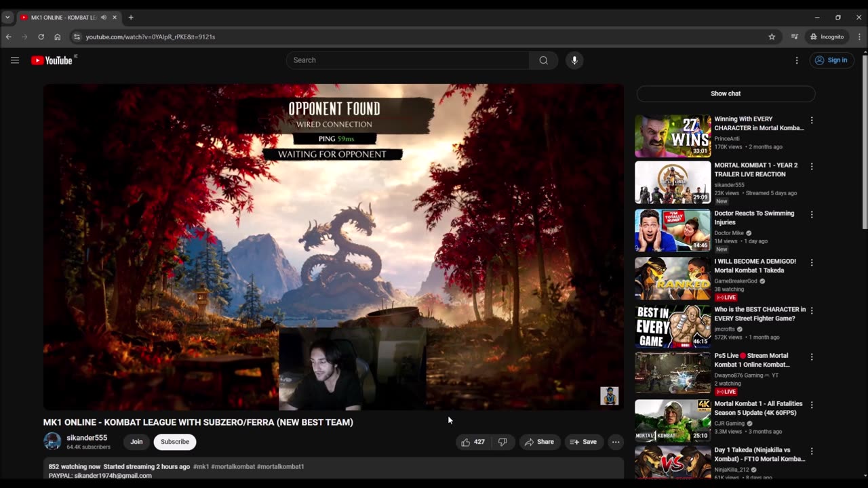Open options for Day 1 Takeda video
This screenshot has width=868, height=488.
tap(812, 451)
